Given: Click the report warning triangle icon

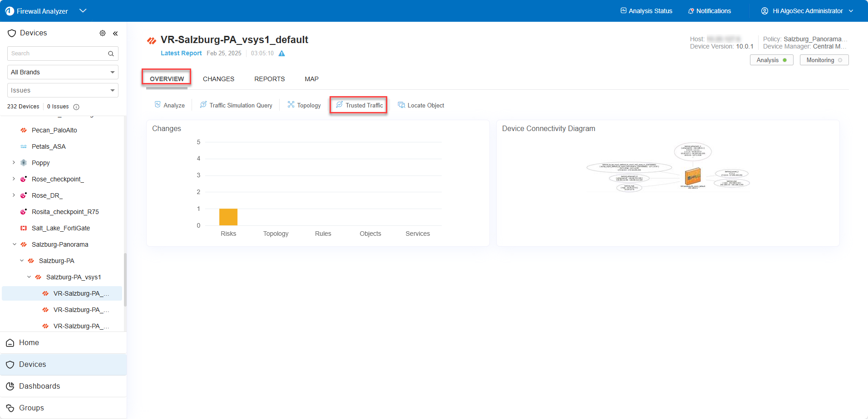Looking at the screenshot, I should (x=281, y=54).
